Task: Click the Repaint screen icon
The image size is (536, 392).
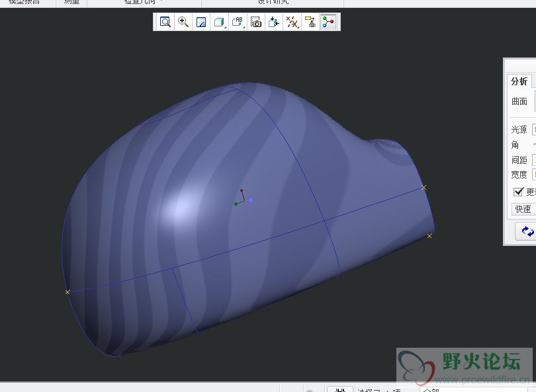Action: [201, 22]
